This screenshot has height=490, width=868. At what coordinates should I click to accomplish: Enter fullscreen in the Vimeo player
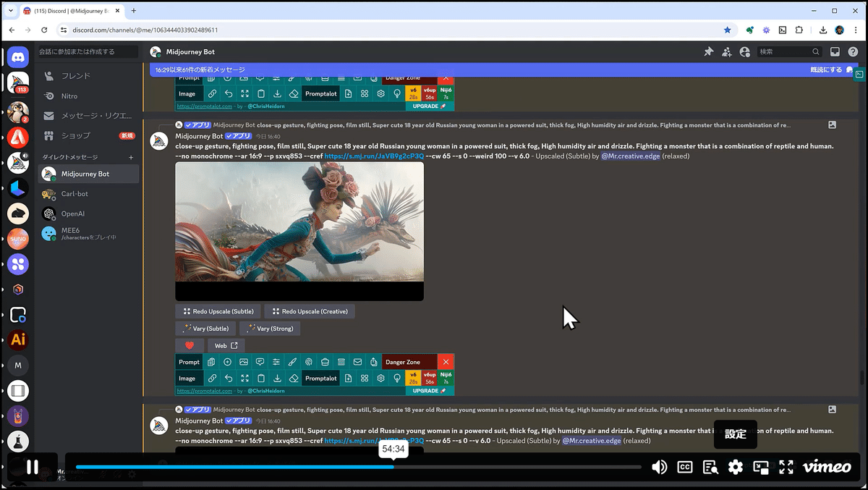[x=786, y=467]
